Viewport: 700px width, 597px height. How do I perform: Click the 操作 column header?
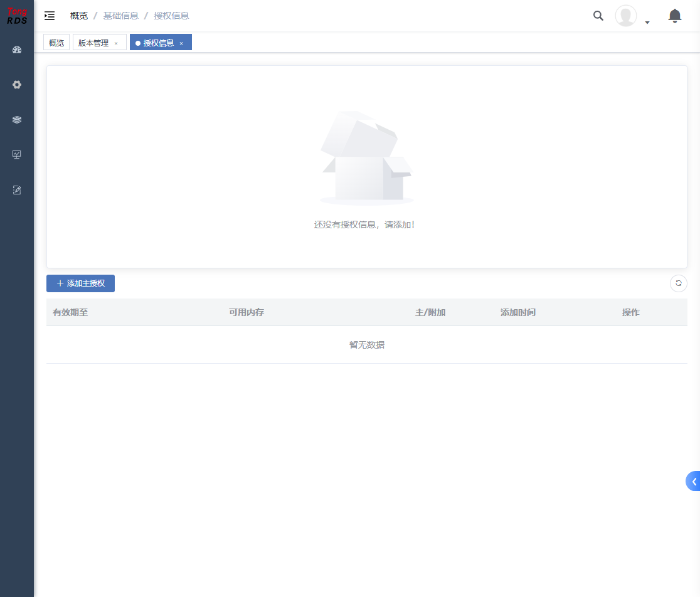[x=631, y=312]
